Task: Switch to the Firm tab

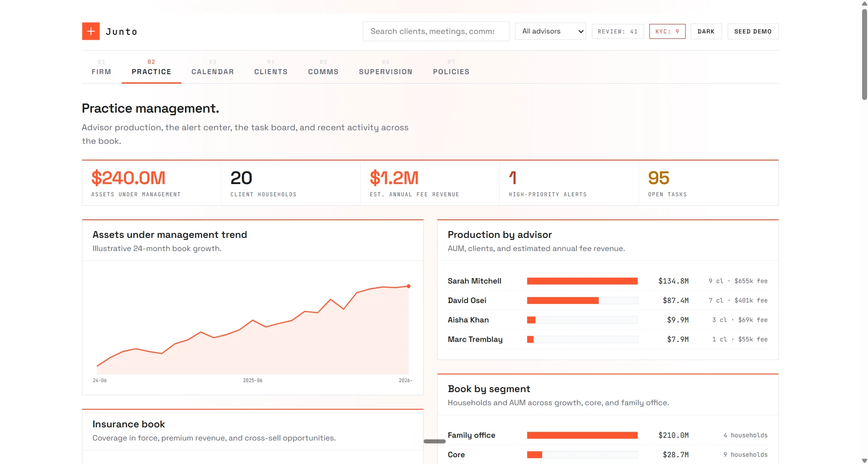Action: point(101,67)
